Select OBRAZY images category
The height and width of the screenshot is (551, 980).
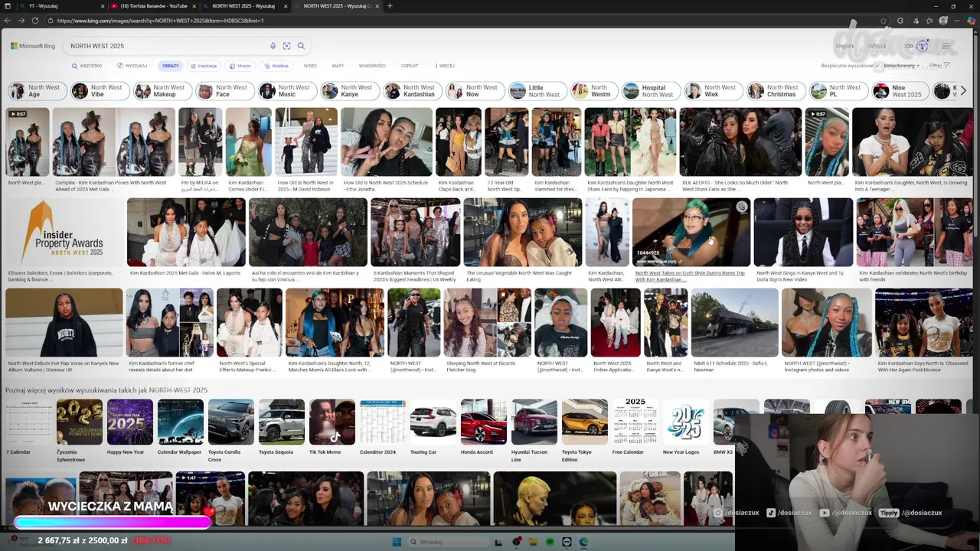click(171, 66)
